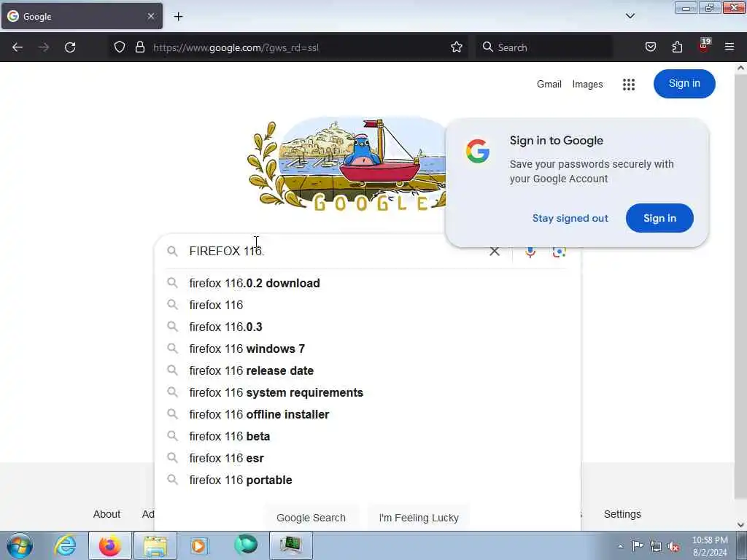Select the plain firefox 116 suggestion
747x560 pixels.
[x=368, y=306]
